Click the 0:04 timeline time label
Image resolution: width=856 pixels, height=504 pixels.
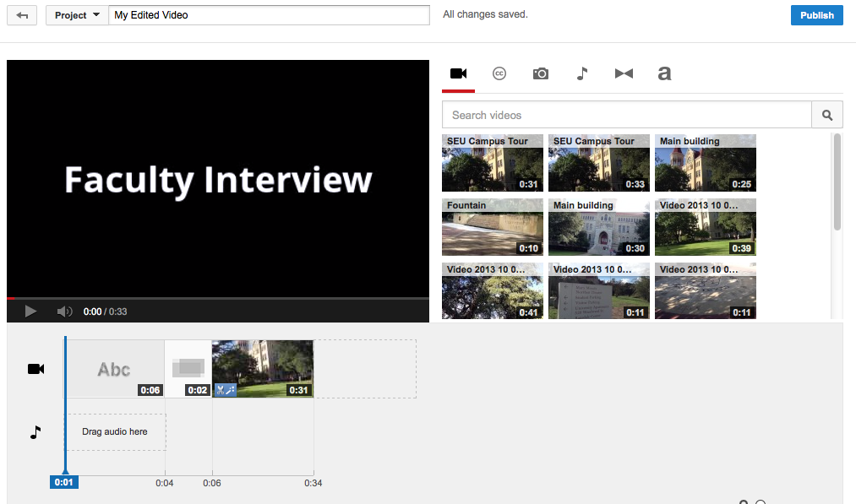(x=164, y=483)
